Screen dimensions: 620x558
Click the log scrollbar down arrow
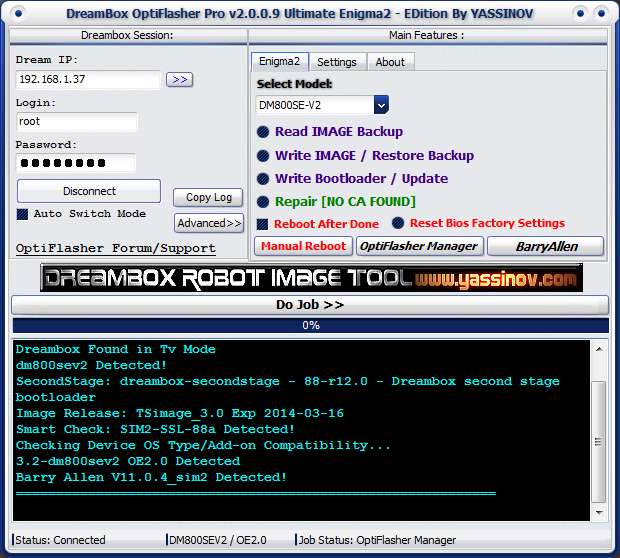pos(599,513)
